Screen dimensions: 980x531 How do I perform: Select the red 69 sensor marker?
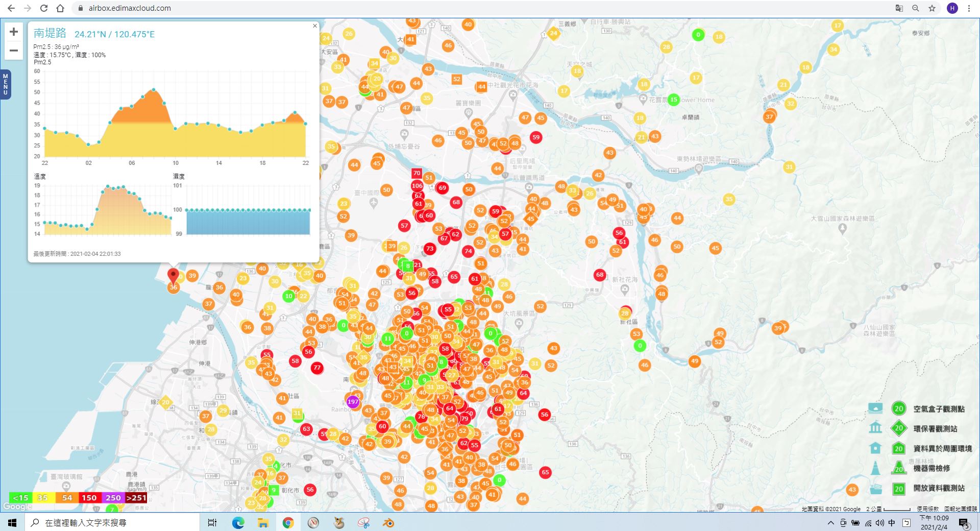tap(442, 188)
